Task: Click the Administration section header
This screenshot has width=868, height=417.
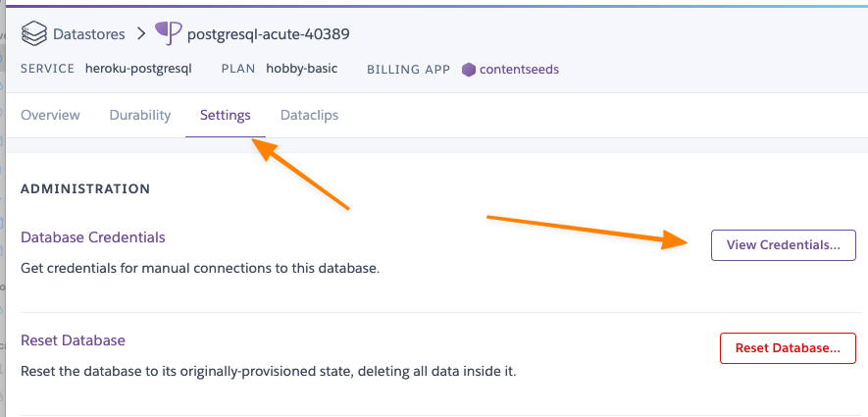Action: pos(85,188)
